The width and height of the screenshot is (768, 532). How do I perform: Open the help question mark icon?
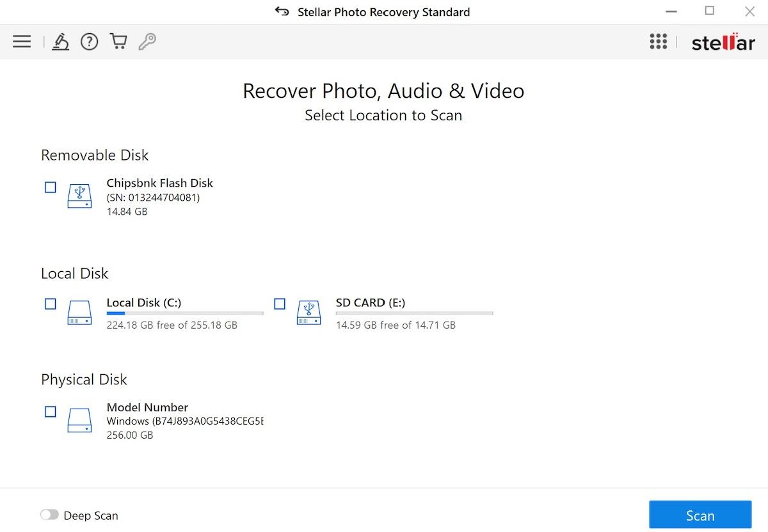click(89, 41)
